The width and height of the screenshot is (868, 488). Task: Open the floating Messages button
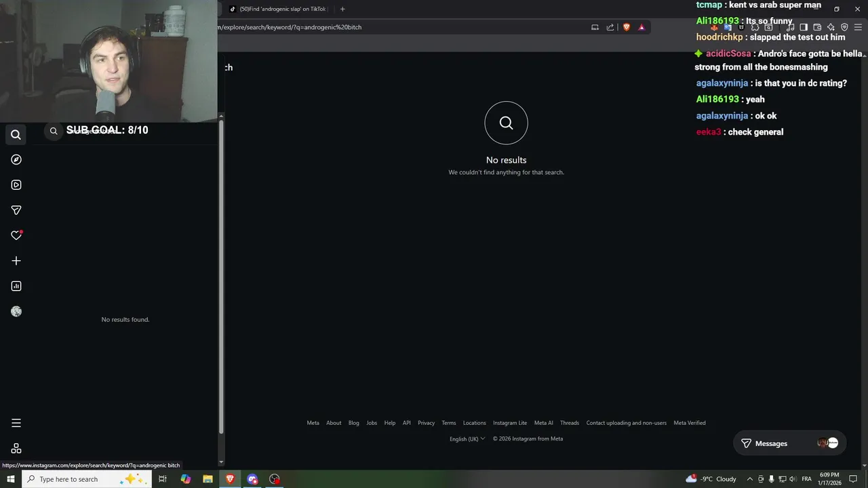[x=789, y=443]
